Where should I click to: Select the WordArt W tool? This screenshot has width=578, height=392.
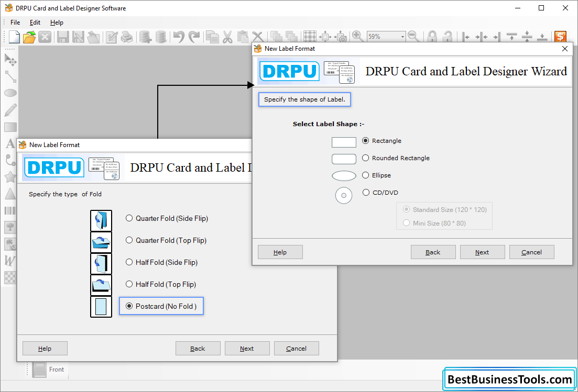9,261
